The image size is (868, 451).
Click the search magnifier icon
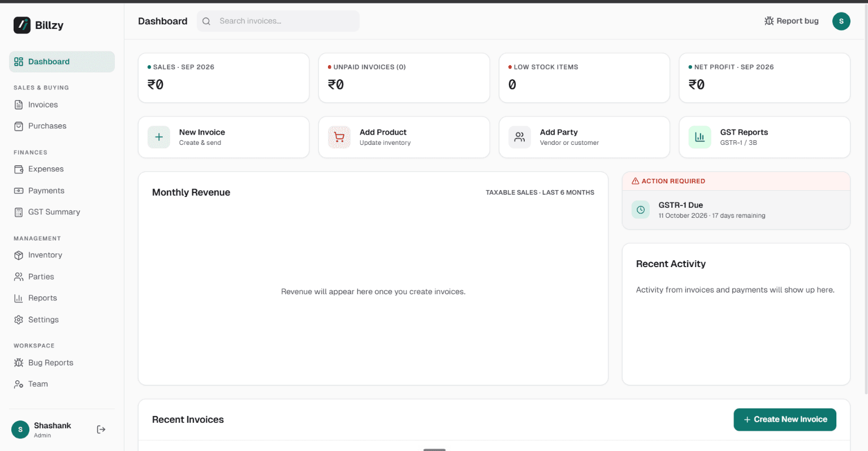click(x=206, y=21)
